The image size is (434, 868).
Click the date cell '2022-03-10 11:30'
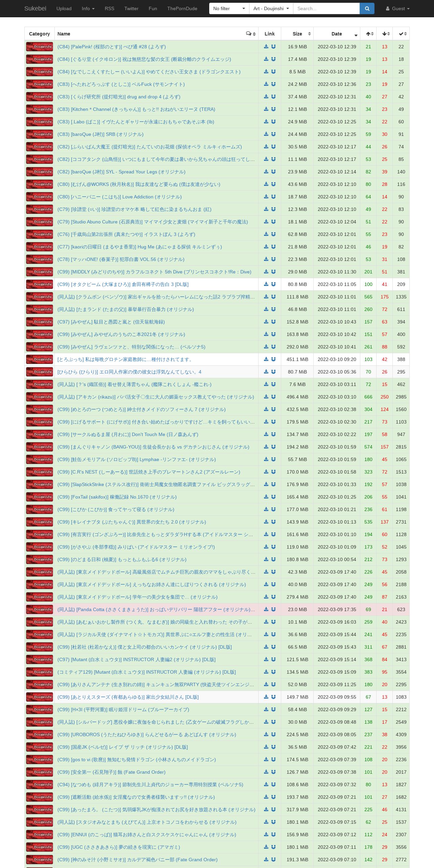point(337,272)
